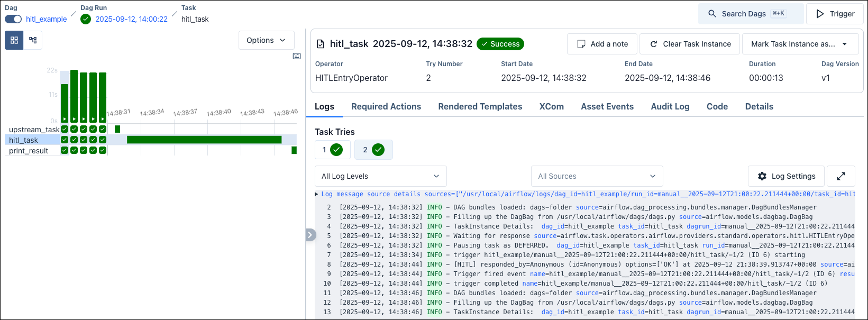Open the 2025-09-12, 14:00:22 Dag Run link
Screen dimensions: 868x320
tap(131, 19)
